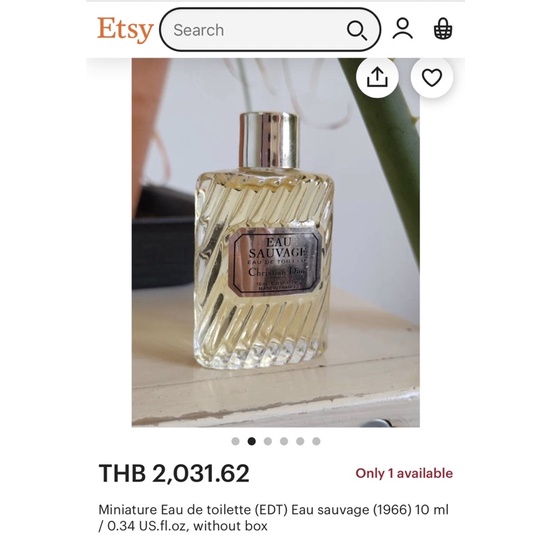Jump to the fourth photo dot

click(284, 441)
